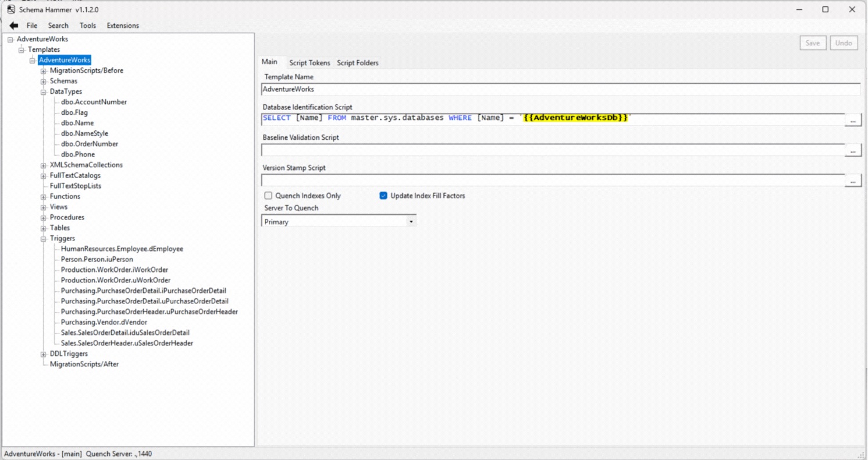Expand the Functions tree node
The height and width of the screenshot is (460, 868).
click(x=44, y=196)
